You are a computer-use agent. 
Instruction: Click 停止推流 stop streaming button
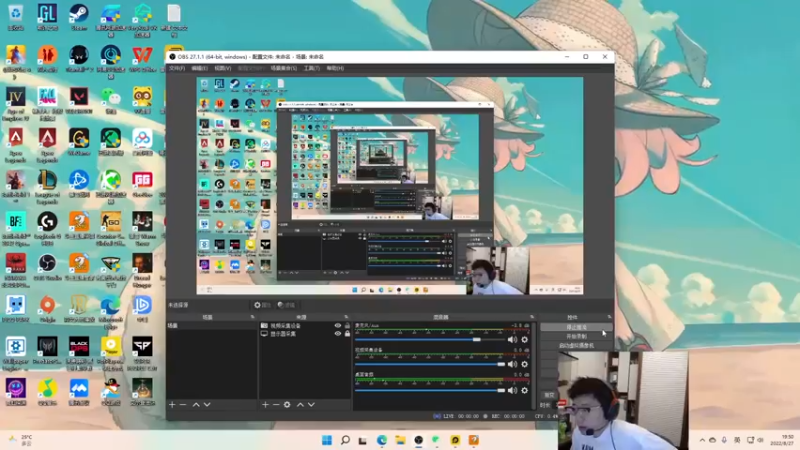click(577, 327)
